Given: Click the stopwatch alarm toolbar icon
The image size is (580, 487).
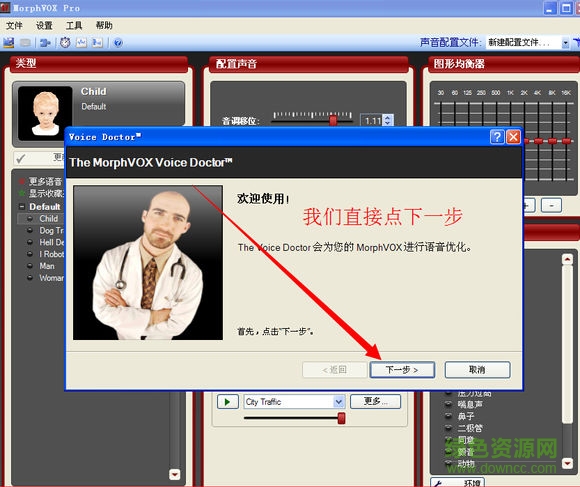Looking at the screenshot, I should [65, 43].
